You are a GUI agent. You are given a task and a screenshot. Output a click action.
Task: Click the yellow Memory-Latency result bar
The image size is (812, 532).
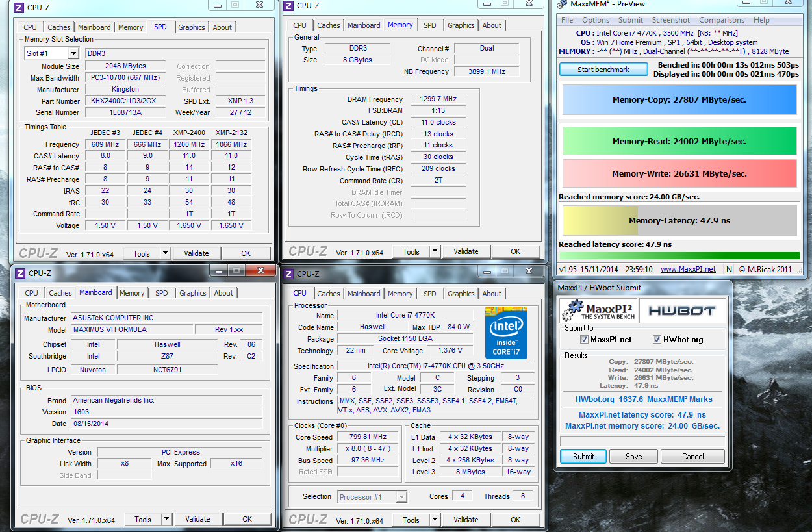coord(679,220)
